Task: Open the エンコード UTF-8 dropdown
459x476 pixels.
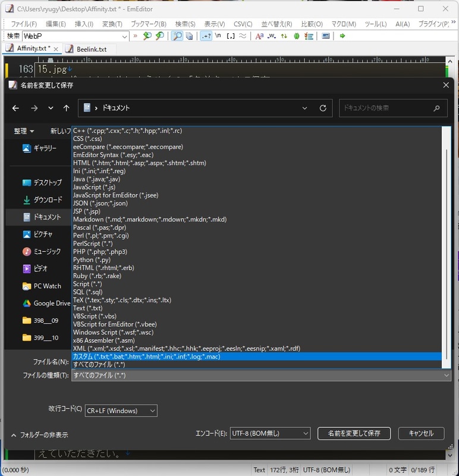Action: click(270, 434)
